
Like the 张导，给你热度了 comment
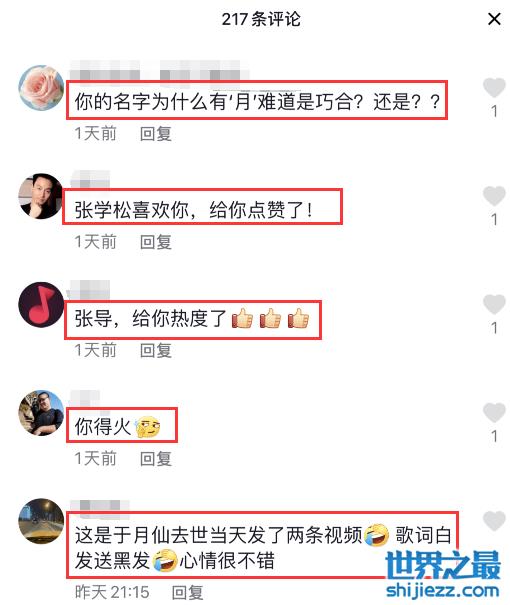point(494,304)
